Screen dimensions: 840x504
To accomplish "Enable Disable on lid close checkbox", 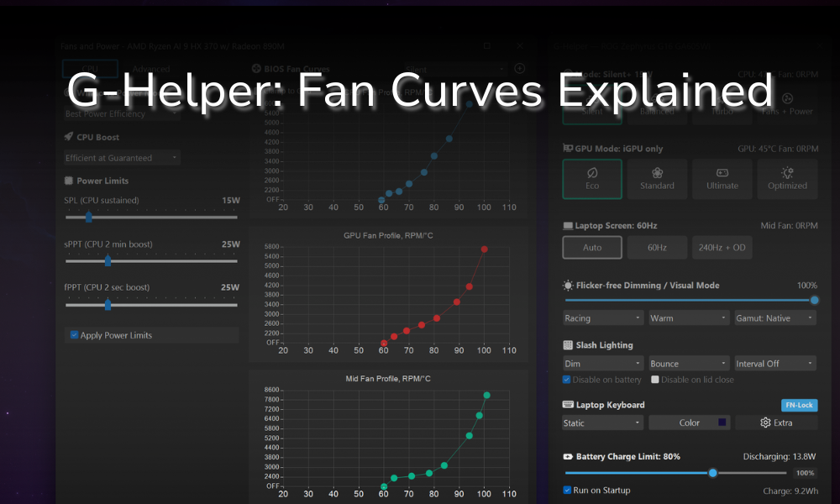I will [654, 379].
